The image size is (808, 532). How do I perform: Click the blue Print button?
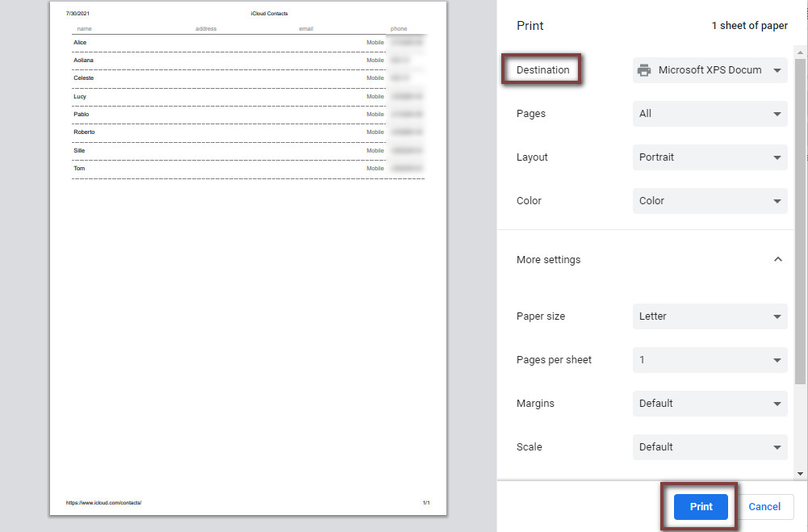pos(701,507)
